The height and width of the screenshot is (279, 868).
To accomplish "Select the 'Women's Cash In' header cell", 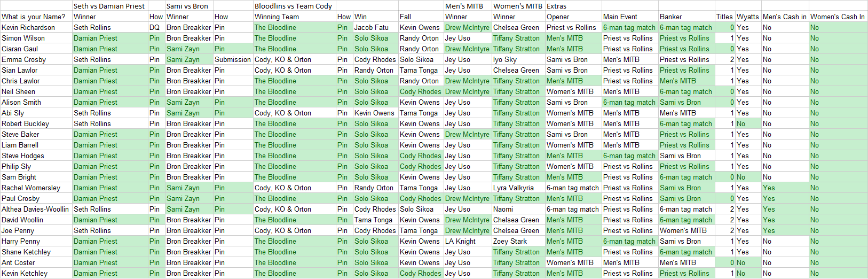I will click(837, 17).
